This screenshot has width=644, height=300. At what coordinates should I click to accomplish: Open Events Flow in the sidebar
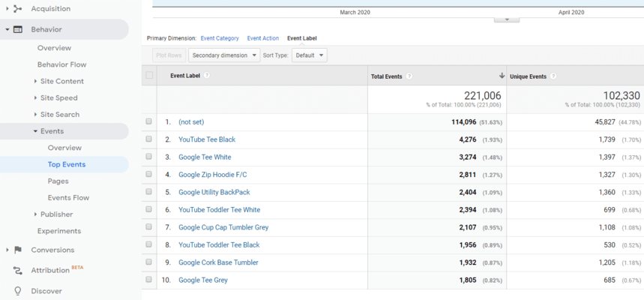[x=68, y=198]
